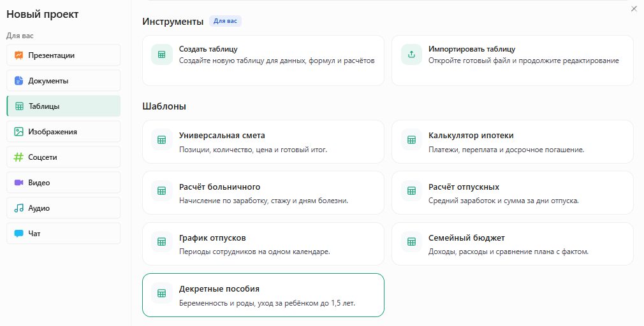Screen dimensions: 644x326
Task: Click the orange Презентации chart icon
Action: coord(19,55)
